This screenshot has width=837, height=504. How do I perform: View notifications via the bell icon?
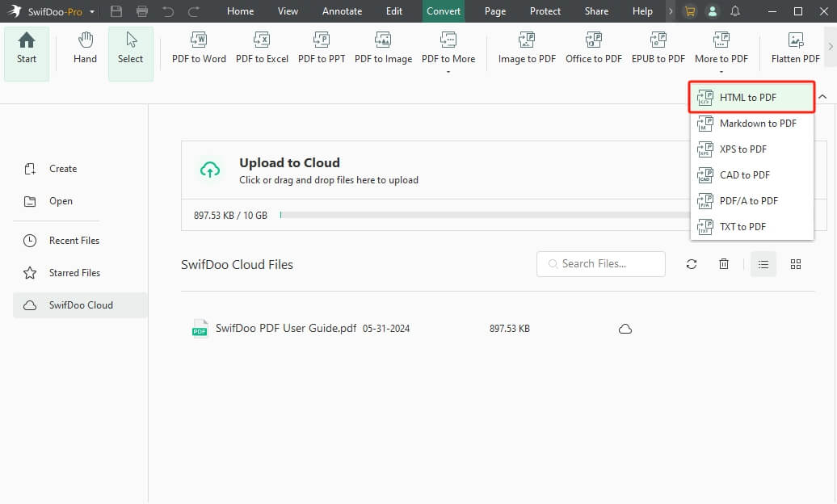(735, 11)
